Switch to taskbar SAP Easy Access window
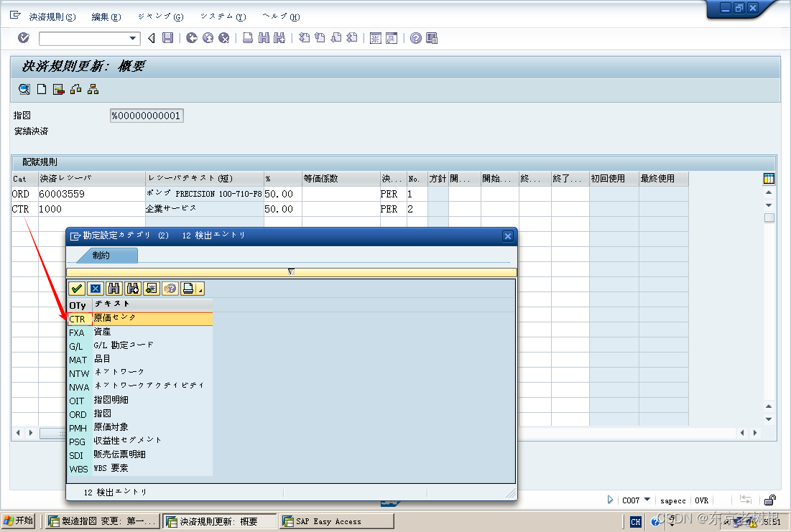The height and width of the screenshot is (532, 791). coord(337,521)
